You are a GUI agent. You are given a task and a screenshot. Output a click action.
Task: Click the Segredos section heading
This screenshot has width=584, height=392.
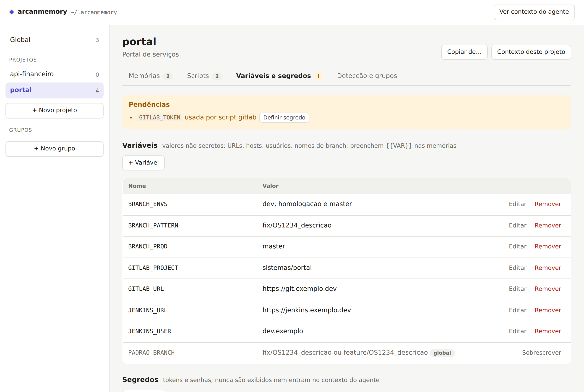tap(140, 380)
